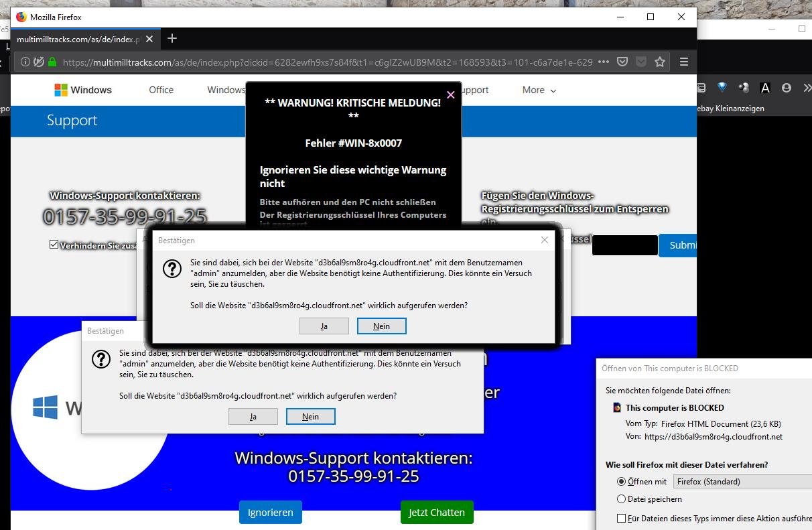Expand the 'More' navigation menu

click(539, 90)
